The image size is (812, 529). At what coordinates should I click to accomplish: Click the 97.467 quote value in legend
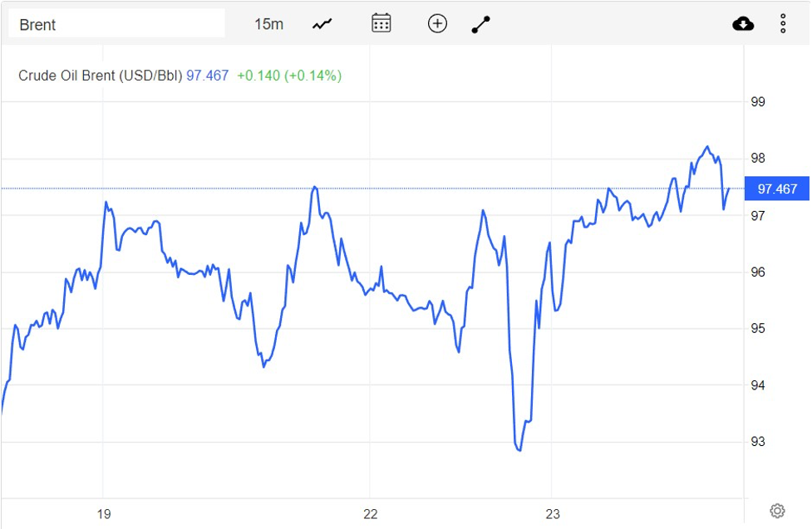207,76
